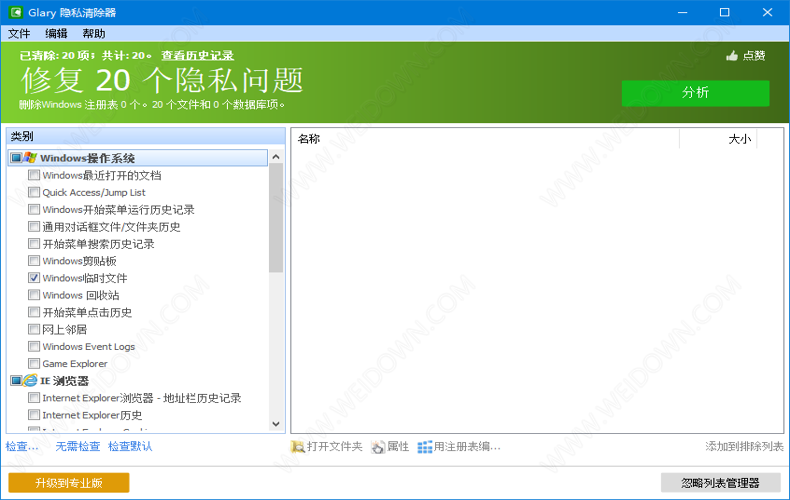Tick 开始菜单搜索历史记录 checkbox
The image size is (790, 500).
[34, 243]
